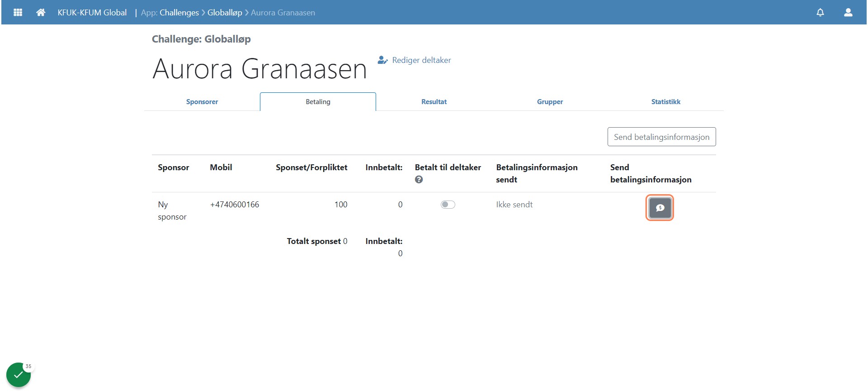Click Ny sponsor name cell
The image size is (868, 392).
click(x=172, y=211)
